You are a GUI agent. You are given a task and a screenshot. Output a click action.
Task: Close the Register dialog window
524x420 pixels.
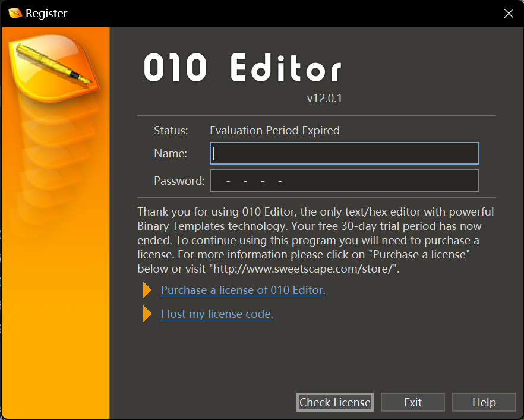coord(509,13)
